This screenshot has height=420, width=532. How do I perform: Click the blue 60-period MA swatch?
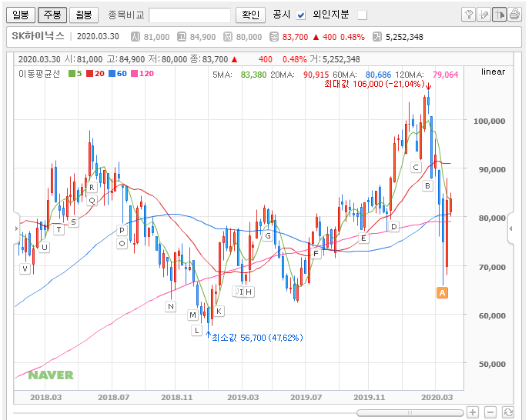[x=112, y=74]
